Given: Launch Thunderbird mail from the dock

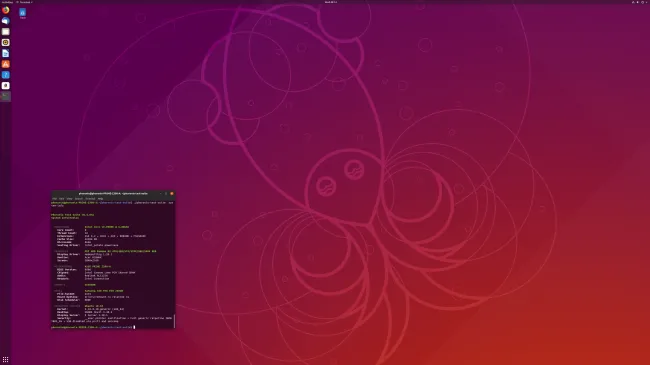Looking at the screenshot, I should point(5,21).
